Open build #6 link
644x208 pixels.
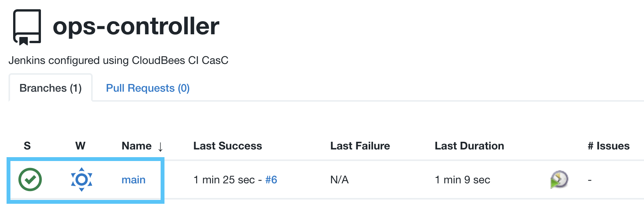(271, 180)
